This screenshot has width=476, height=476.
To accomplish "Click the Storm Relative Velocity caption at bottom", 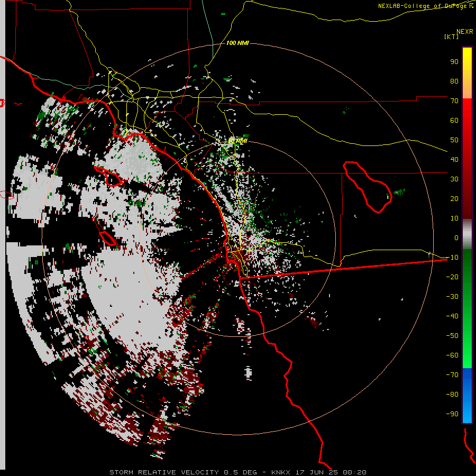I will pyautogui.click(x=237, y=472).
